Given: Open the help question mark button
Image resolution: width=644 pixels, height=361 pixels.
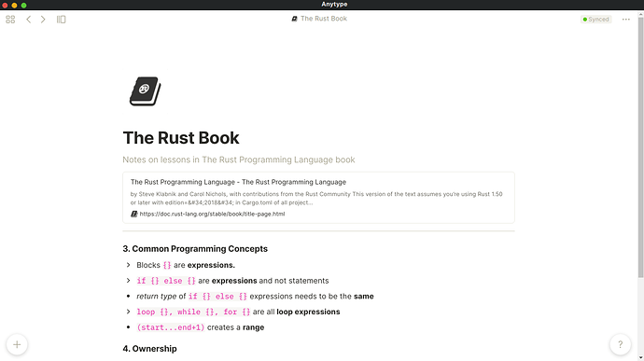Looking at the screenshot, I should point(620,344).
